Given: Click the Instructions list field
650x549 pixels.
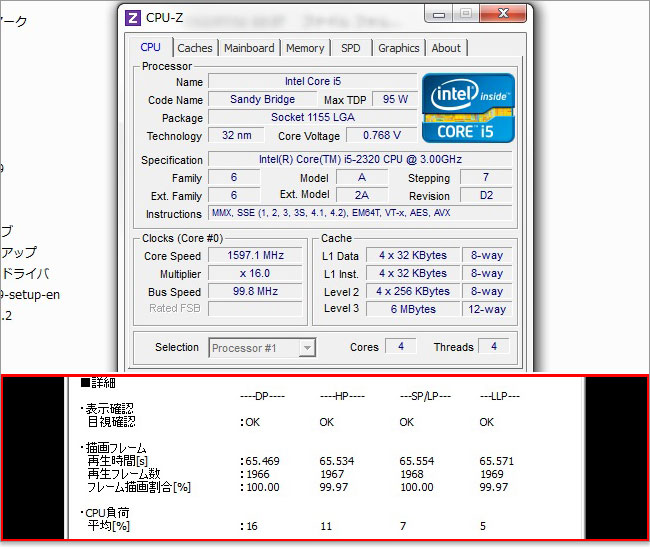Looking at the screenshot, I should coord(360,213).
